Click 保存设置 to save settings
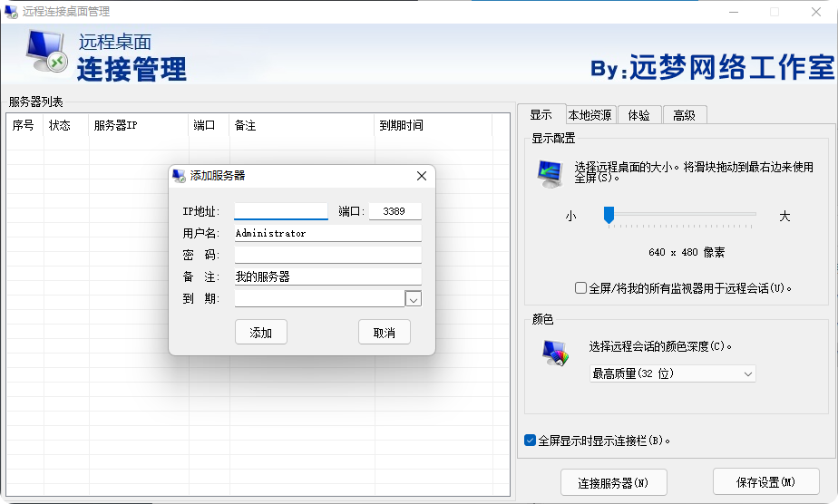 (x=765, y=482)
